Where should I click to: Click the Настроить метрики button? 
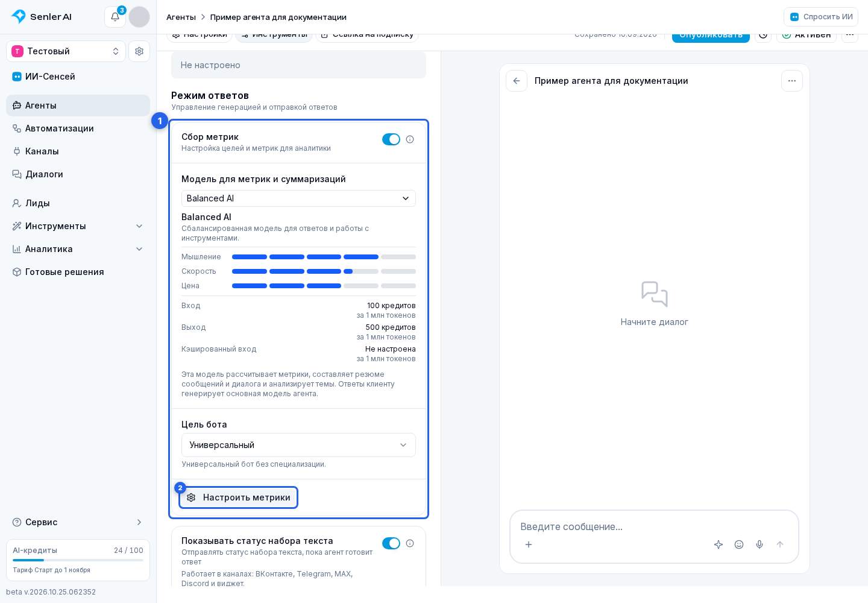point(239,497)
